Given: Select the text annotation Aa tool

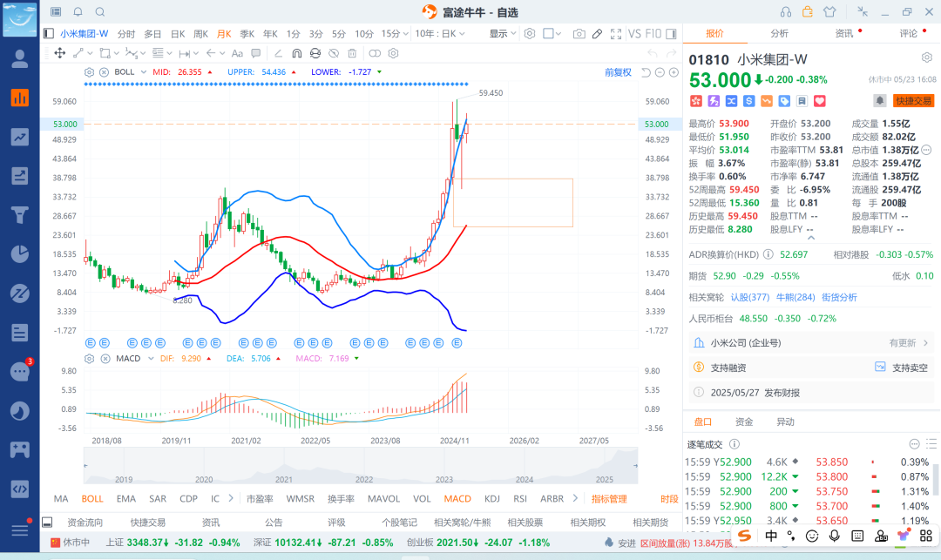Looking at the screenshot, I should pos(237,53).
